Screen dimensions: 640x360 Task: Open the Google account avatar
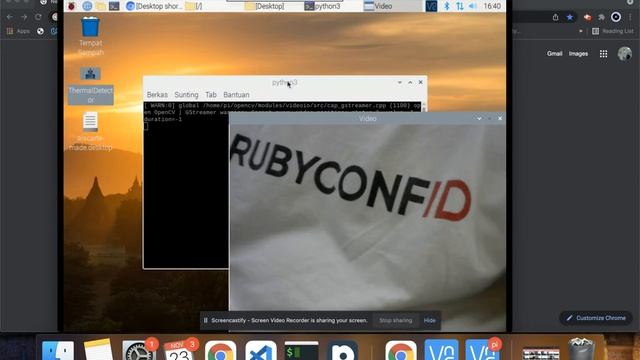coord(624,53)
